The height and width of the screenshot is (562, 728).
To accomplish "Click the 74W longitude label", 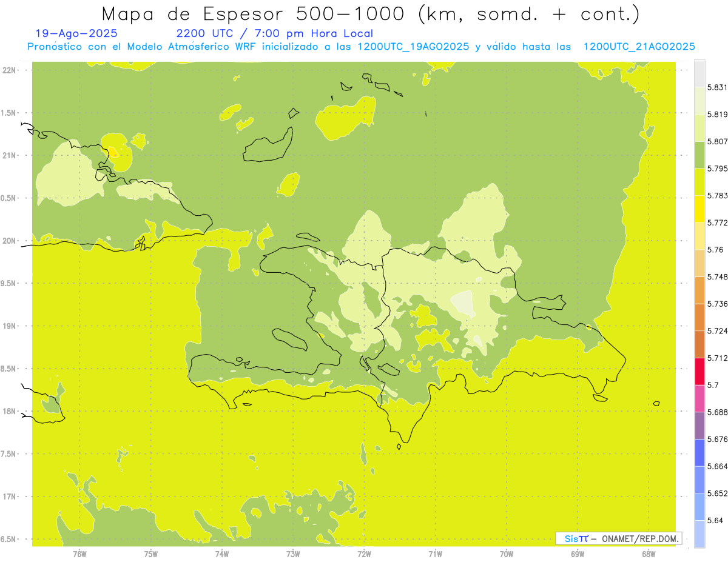I will [x=222, y=554].
